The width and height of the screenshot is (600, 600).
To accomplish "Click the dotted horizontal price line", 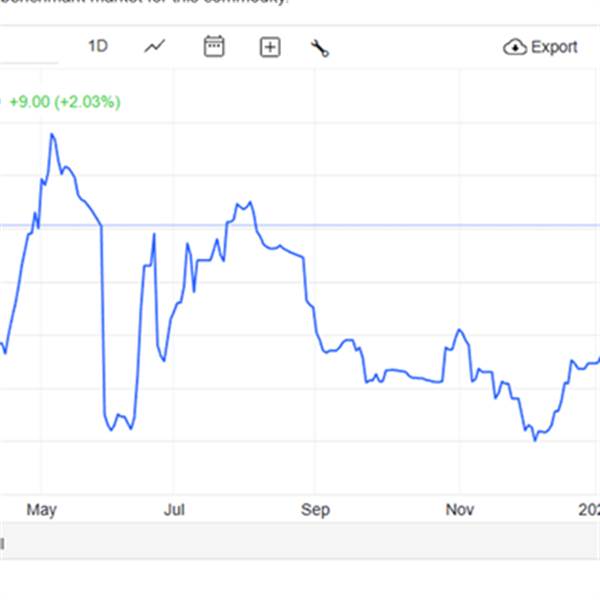I will [400, 226].
